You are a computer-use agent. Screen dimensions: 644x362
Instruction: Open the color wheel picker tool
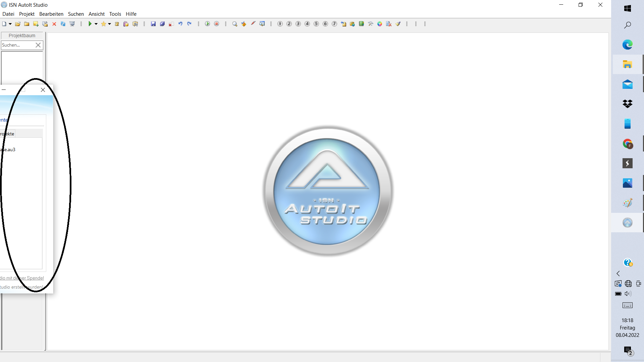[380, 24]
